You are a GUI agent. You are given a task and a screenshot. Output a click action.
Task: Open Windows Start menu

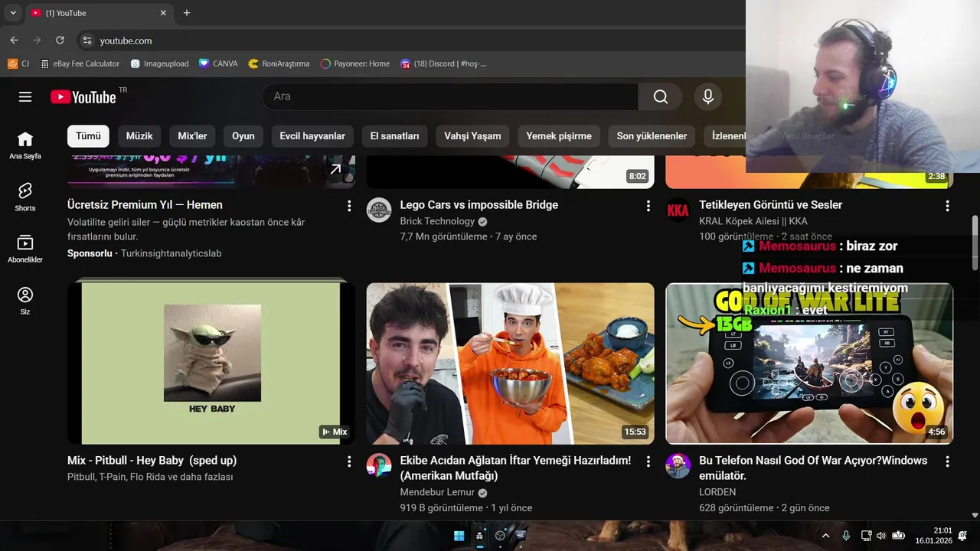coord(459,536)
